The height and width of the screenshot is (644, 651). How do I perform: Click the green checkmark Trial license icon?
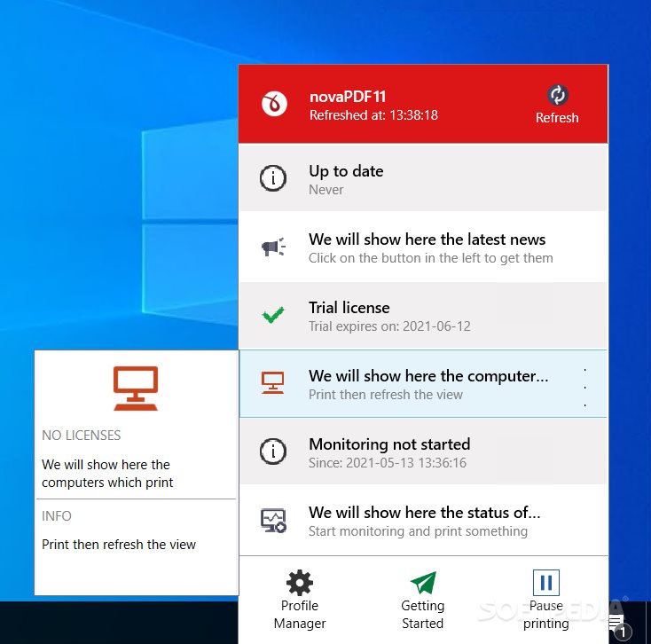click(x=273, y=315)
